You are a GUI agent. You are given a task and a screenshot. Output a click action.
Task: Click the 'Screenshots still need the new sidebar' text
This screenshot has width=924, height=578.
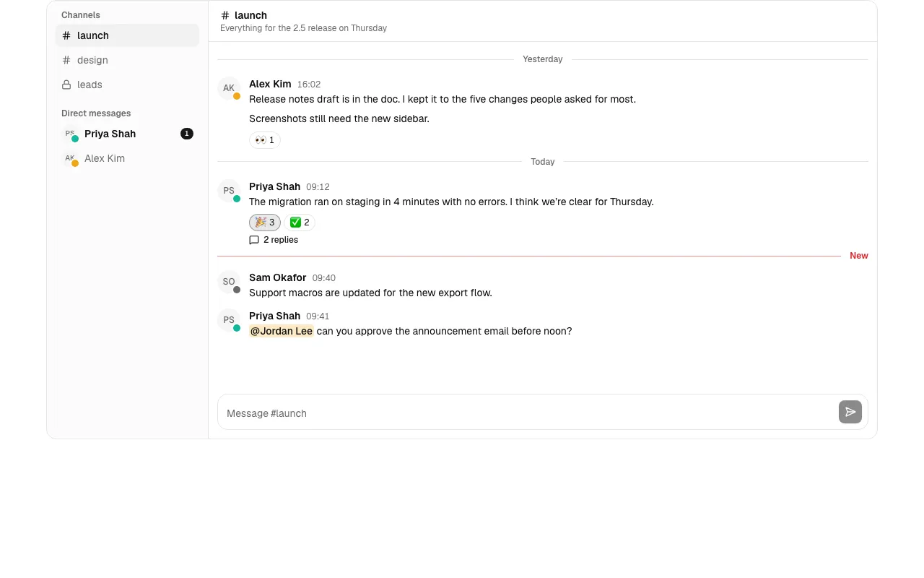click(339, 118)
